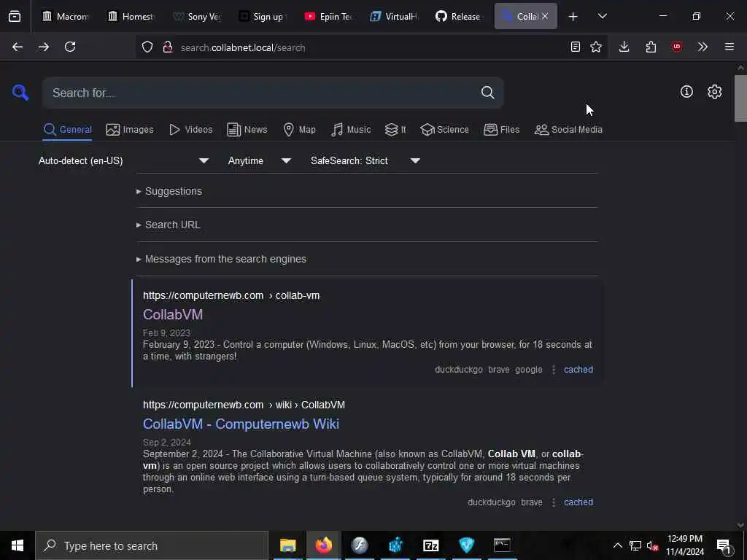The image size is (747, 560).
Task: Click the Windows taskbar search box
Action: pos(152,545)
